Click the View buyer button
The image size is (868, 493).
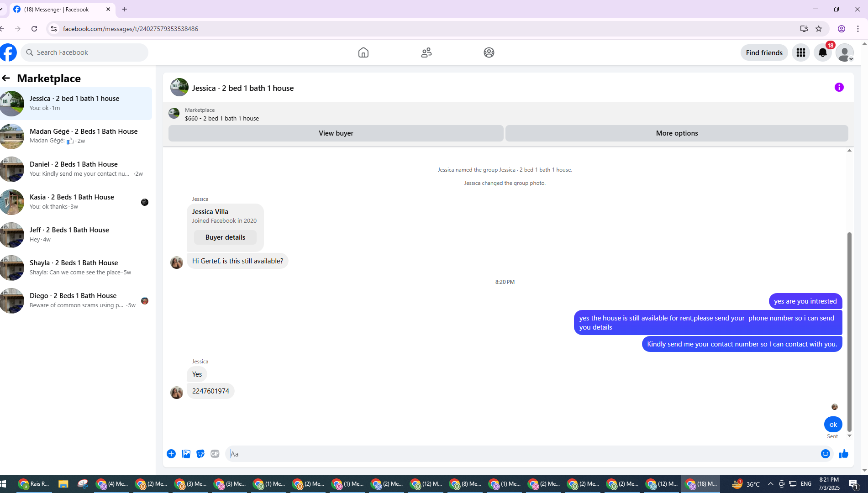pyautogui.click(x=336, y=133)
